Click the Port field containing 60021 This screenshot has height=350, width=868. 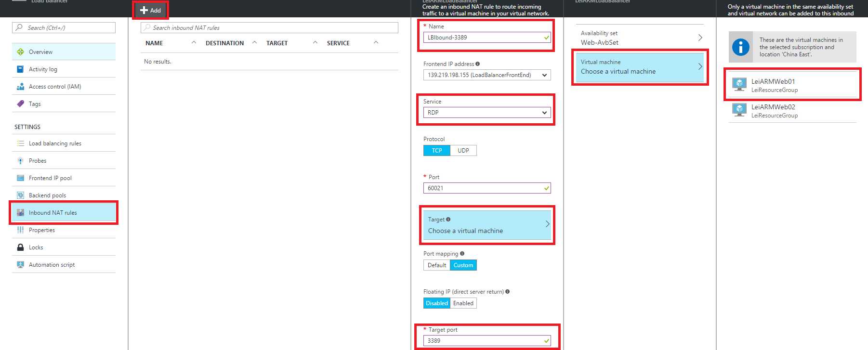coord(487,188)
